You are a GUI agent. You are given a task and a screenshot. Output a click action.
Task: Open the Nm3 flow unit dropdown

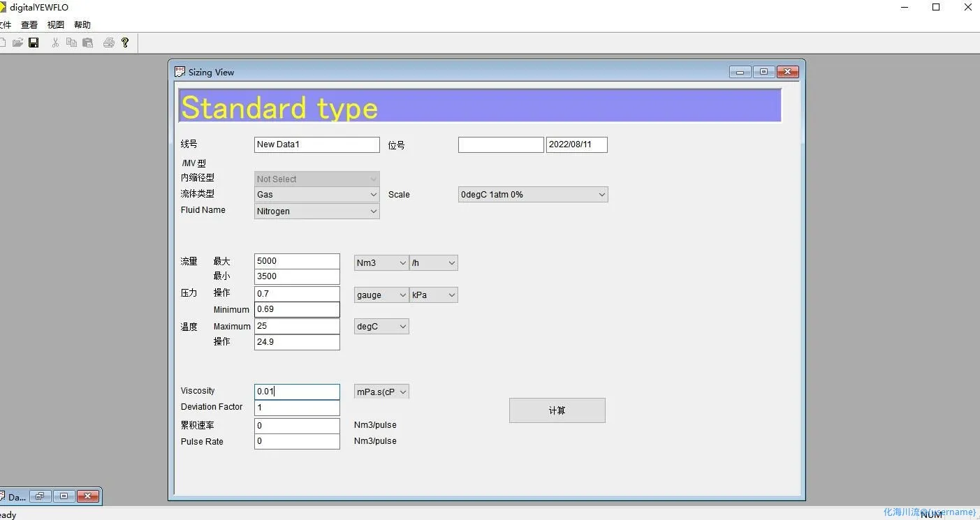pyautogui.click(x=381, y=263)
